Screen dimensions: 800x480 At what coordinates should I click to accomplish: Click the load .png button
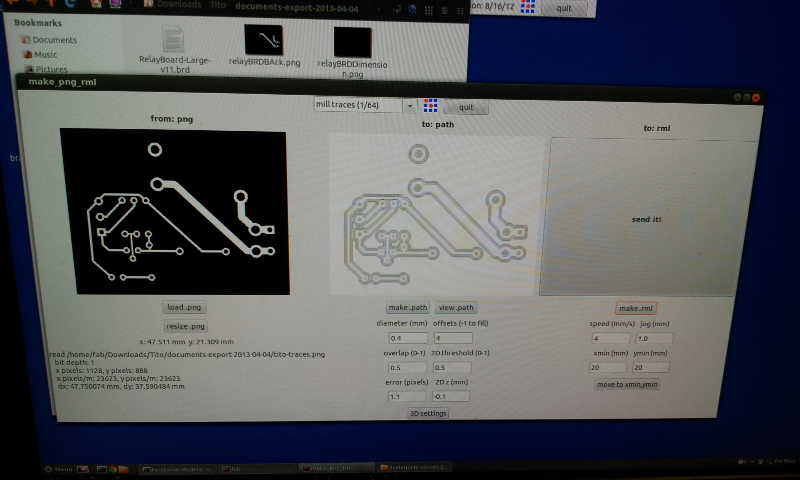(x=185, y=307)
